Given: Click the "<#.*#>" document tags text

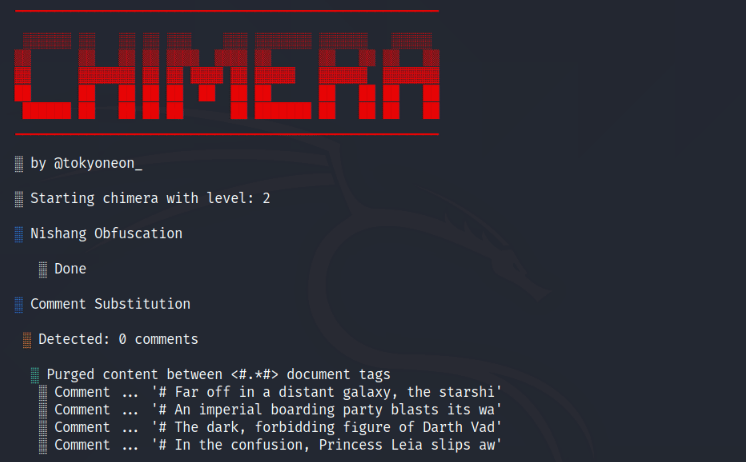Looking at the screenshot, I should tap(254, 375).
